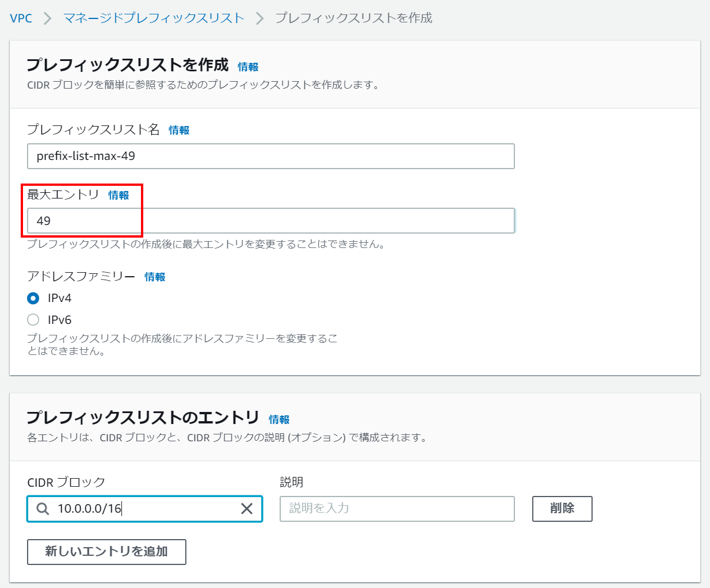The height and width of the screenshot is (588, 710).
Task: Click the magnifier icon in CIDR field
Action: [43, 509]
